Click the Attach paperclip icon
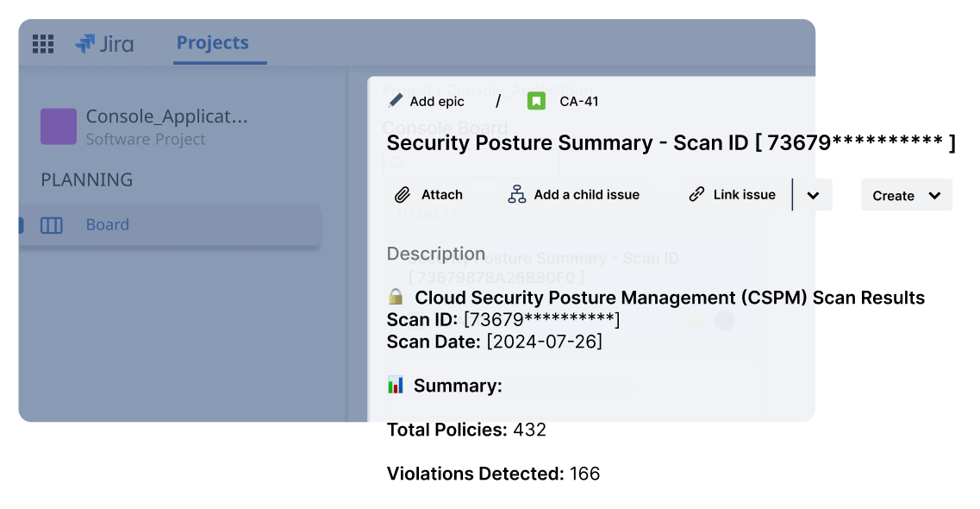Image resolution: width=980 pixels, height=509 pixels. 403,195
